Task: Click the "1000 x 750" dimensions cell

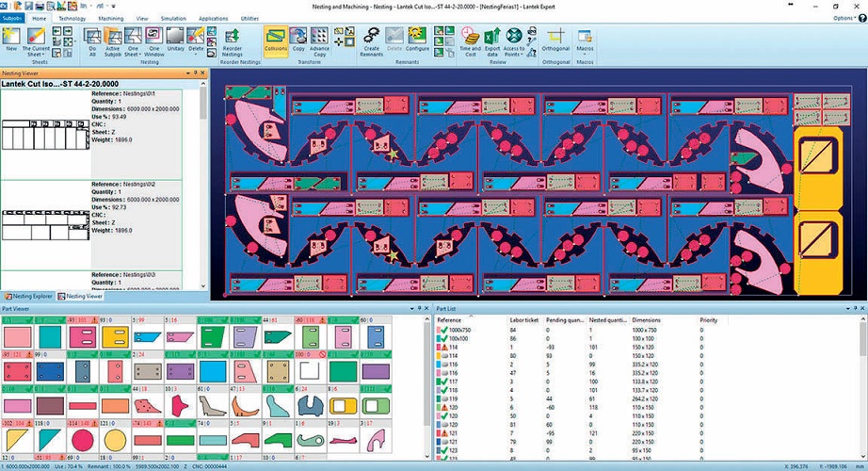Action: coord(644,331)
